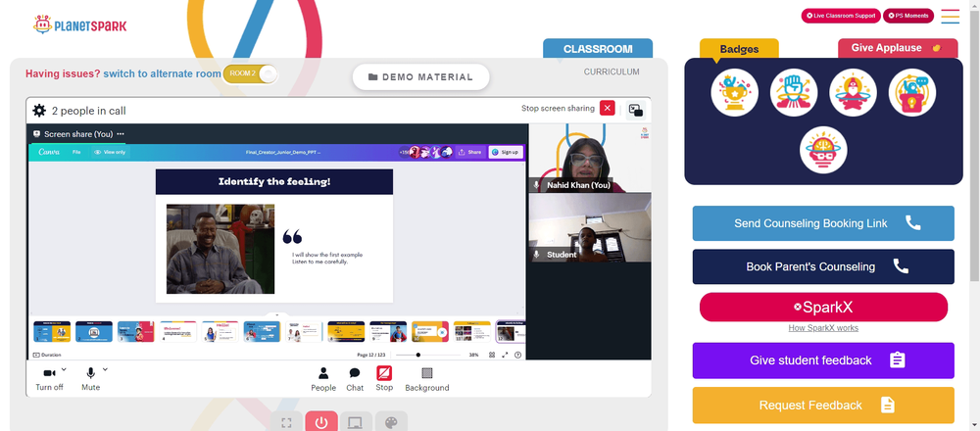Open the Background effects option
The image size is (980, 431).
pos(427,379)
